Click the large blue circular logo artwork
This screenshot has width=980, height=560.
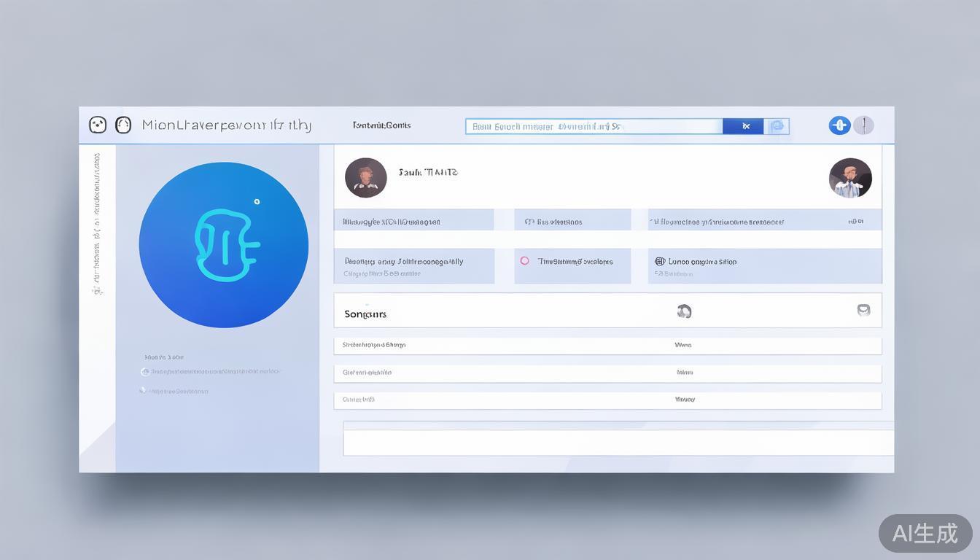pos(224,245)
